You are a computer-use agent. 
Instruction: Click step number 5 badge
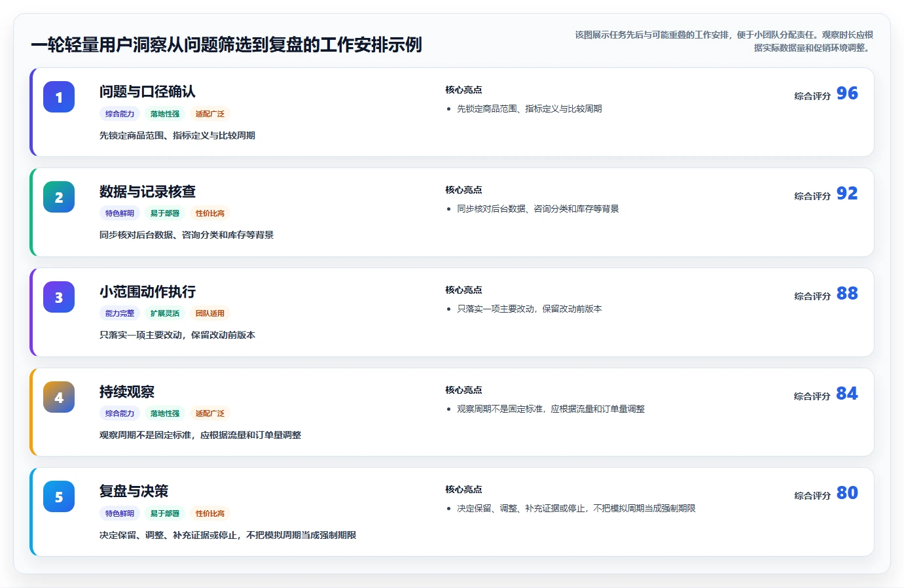pos(59,496)
